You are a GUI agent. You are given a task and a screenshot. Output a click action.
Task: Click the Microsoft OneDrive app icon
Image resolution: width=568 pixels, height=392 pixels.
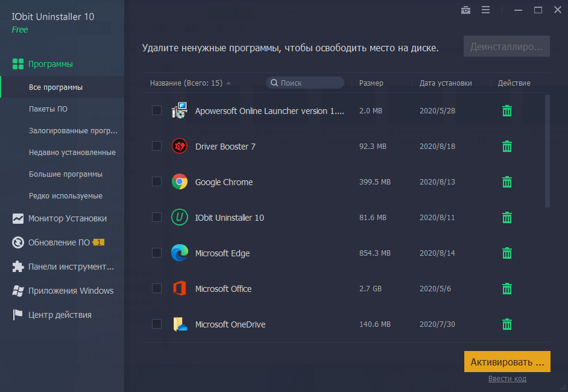pyautogui.click(x=180, y=324)
